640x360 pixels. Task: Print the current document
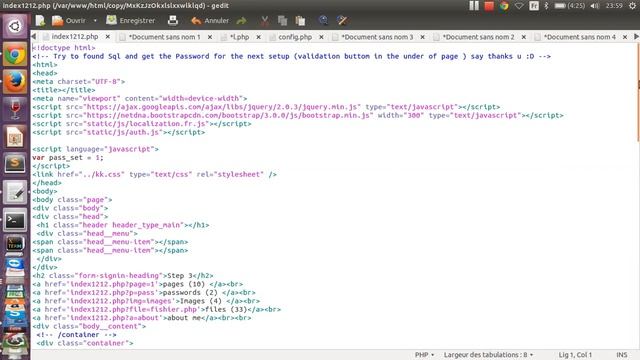tap(173, 20)
